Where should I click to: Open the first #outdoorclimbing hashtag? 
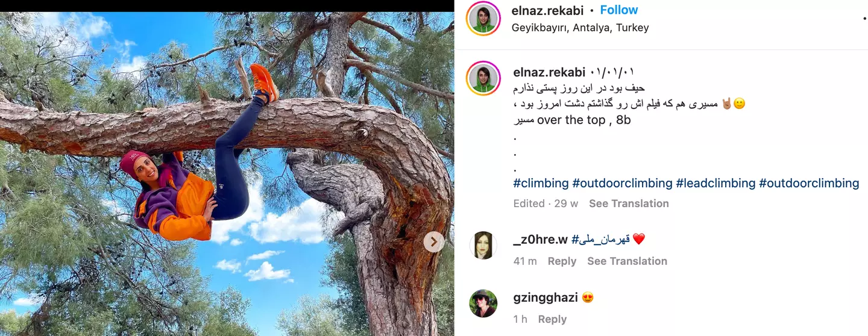coord(622,183)
